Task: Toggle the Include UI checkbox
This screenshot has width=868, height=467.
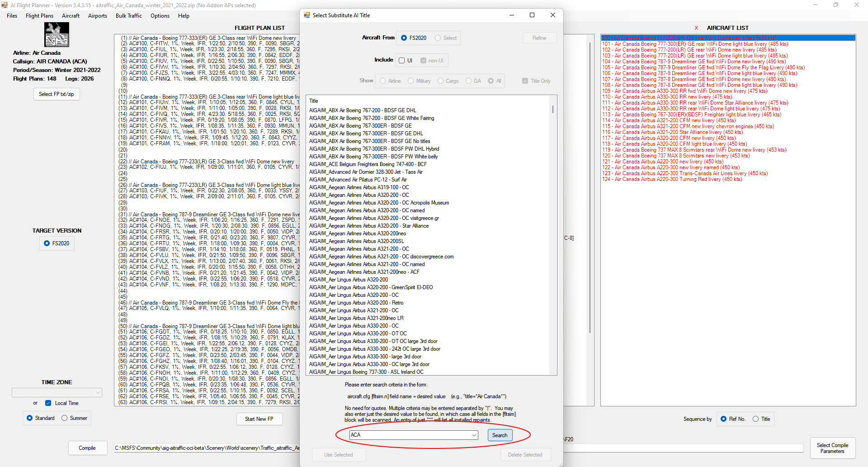Action: tap(401, 61)
